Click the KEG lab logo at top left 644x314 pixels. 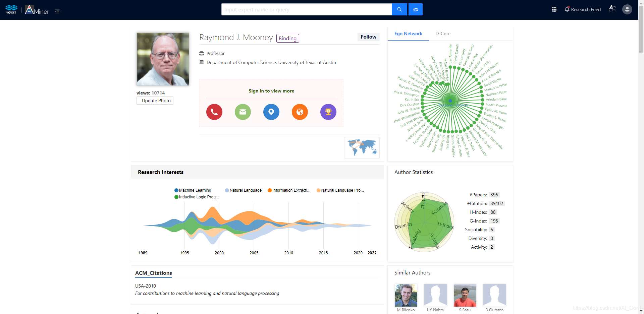11,9
